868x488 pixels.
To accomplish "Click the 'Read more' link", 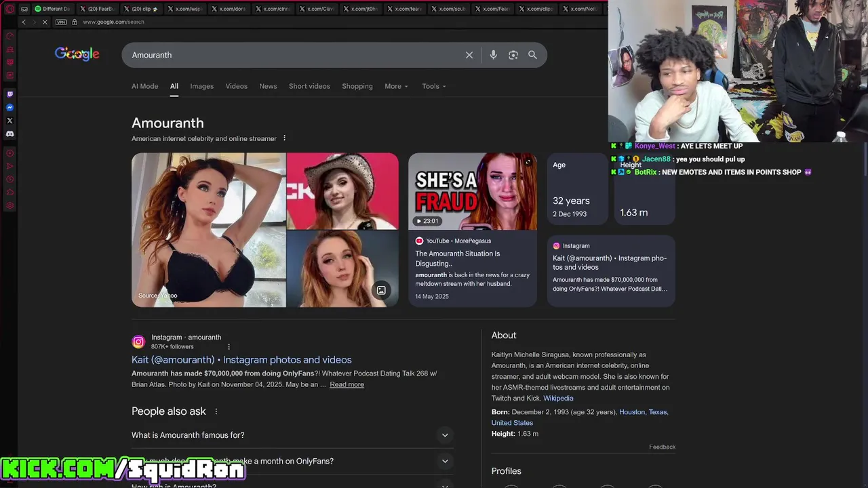I will click(x=347, y=384).
